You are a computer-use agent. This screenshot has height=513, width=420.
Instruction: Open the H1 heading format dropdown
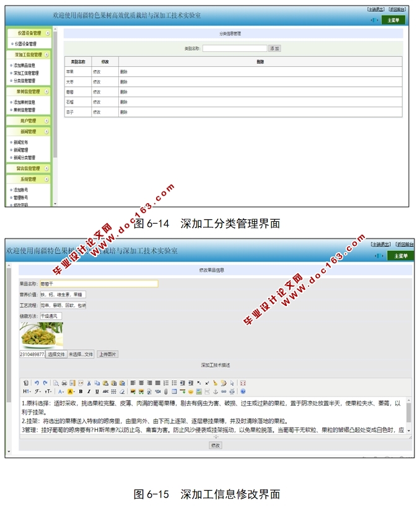27,392
